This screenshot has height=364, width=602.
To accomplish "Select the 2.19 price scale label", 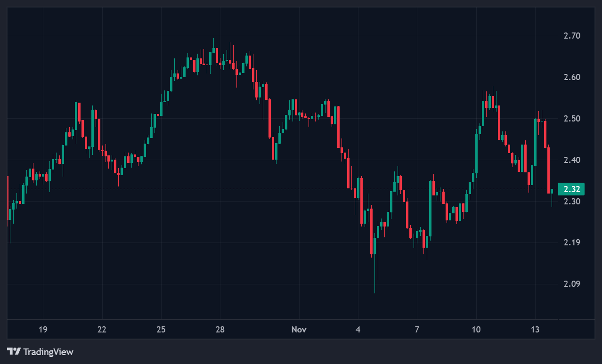I will (x=571, y=243).
